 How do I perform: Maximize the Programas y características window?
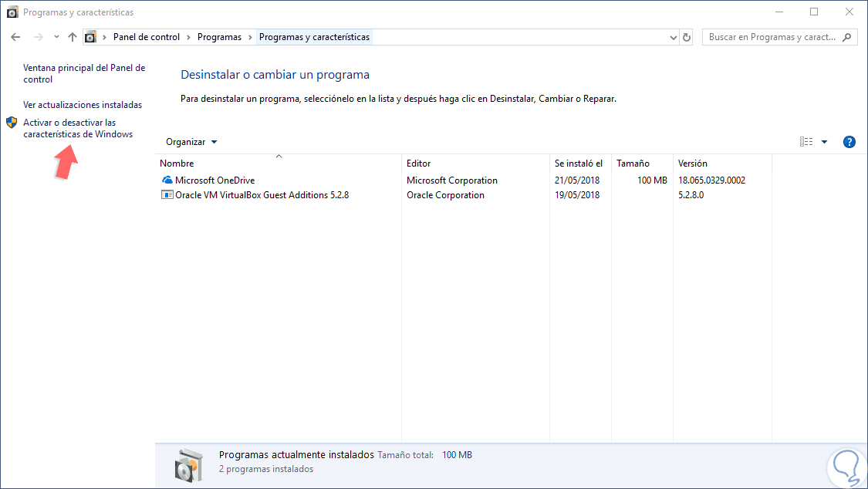(814, 12)
